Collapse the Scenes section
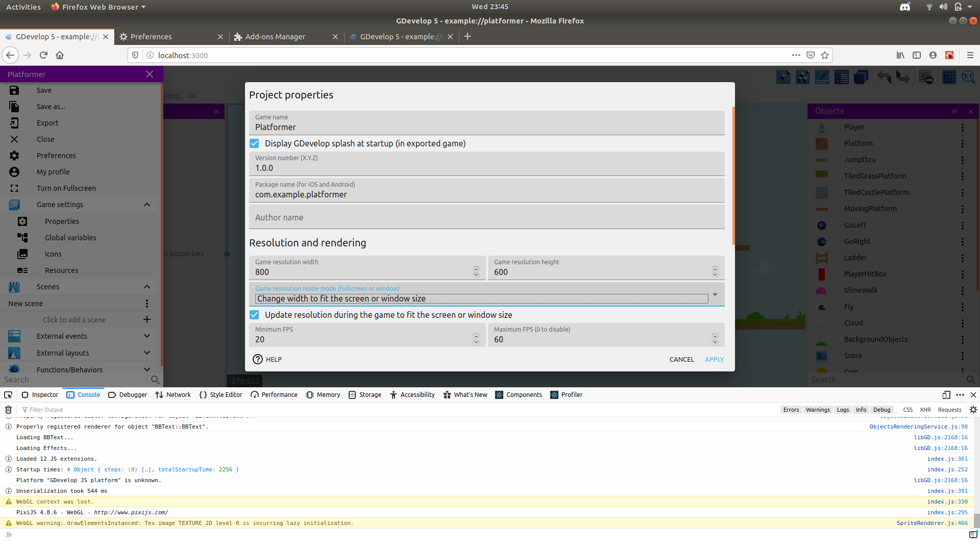Screen dimensions: 980x551 pyautogui.click(x=147, y=287)
